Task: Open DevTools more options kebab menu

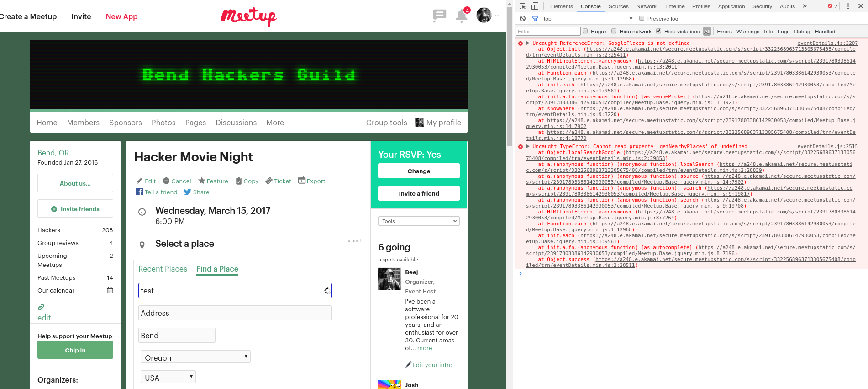Action: click(x=848, y=6)
